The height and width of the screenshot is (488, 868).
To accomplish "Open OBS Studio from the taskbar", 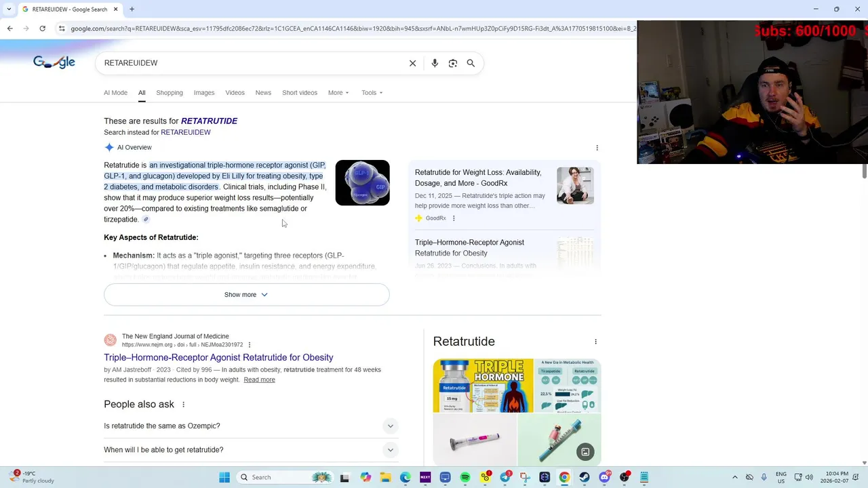I will click(x=625, y=477).
